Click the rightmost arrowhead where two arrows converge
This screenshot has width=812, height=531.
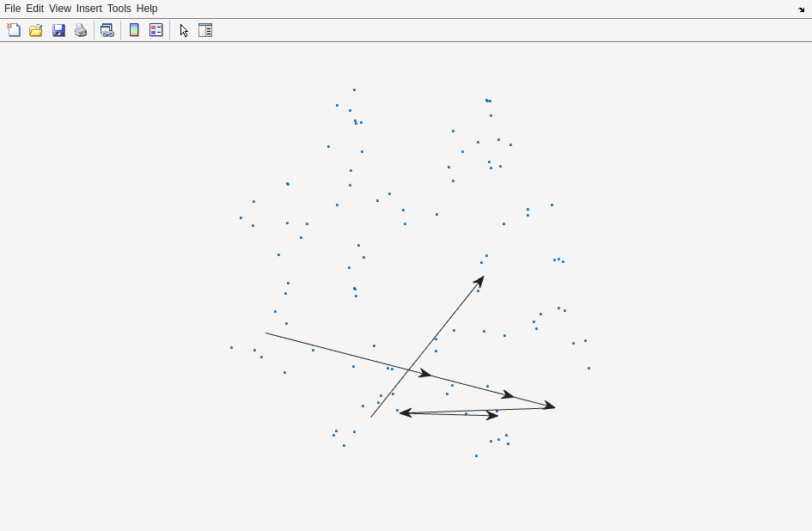(553, 407)
